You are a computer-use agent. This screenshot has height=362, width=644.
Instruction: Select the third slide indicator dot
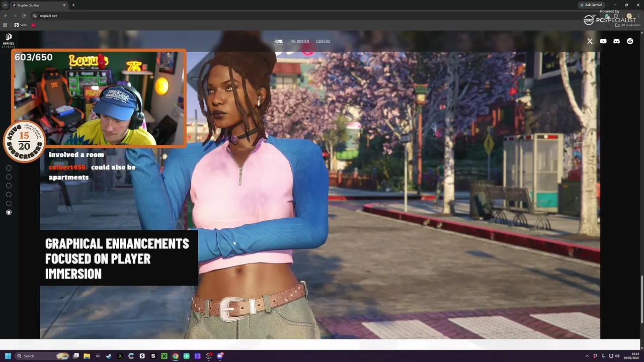coord(9,186)
